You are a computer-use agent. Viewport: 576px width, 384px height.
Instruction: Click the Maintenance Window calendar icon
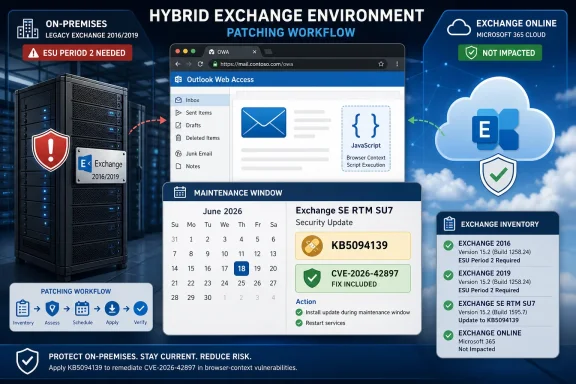(x=180, y=192)
